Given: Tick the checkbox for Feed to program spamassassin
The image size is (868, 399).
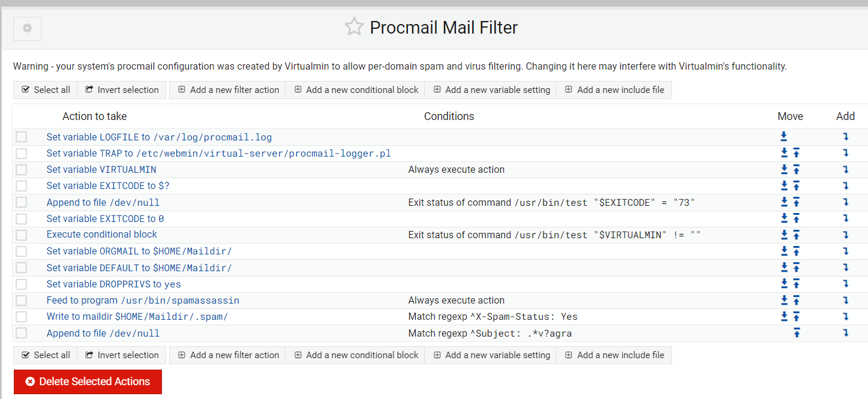Looking at the screenshot, I should 22,300.
